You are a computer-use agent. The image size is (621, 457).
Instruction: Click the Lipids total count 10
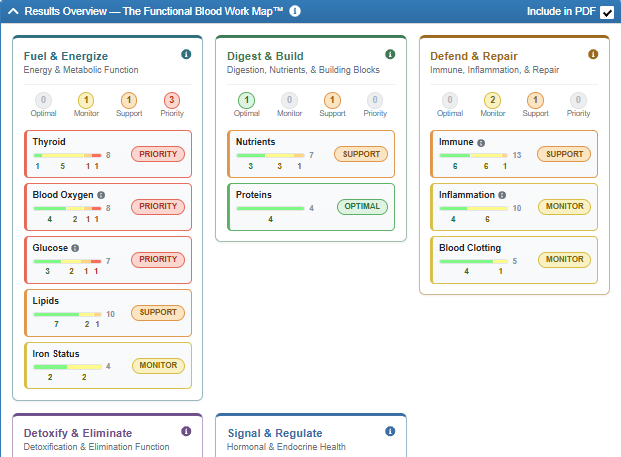tap(110, 314)
